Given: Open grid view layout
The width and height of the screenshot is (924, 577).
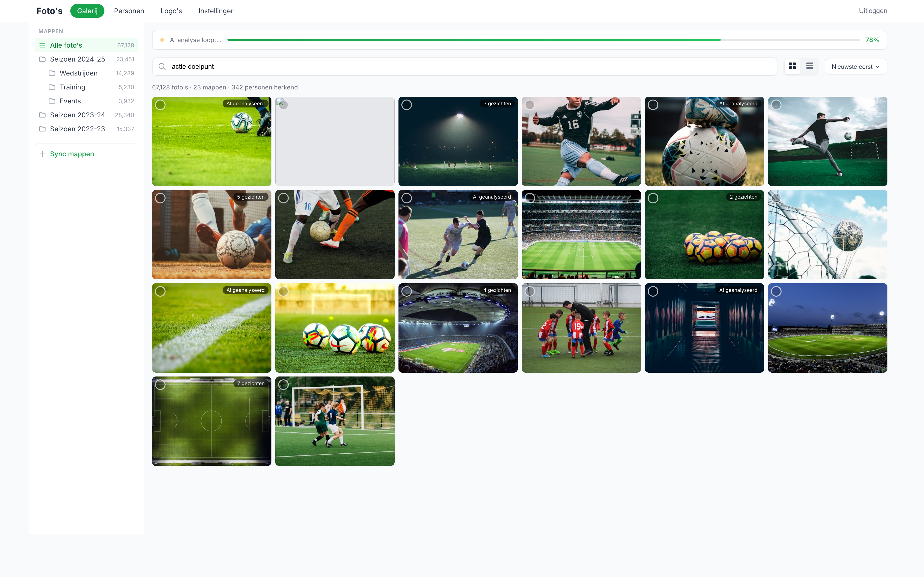Looking at the screenshot, I should point(792,66).
